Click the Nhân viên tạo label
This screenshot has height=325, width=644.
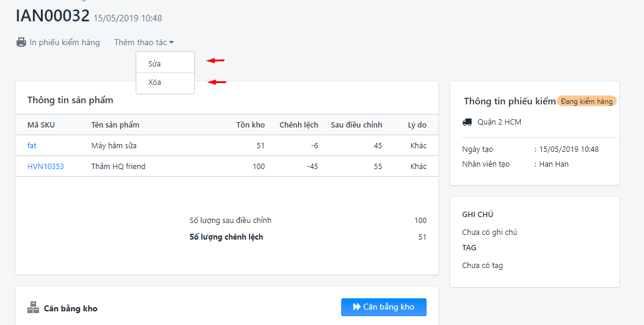tap(486, 164)
